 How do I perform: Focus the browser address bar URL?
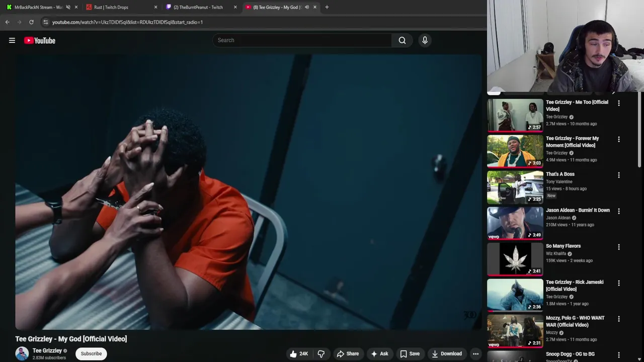(x=127, y=22)
